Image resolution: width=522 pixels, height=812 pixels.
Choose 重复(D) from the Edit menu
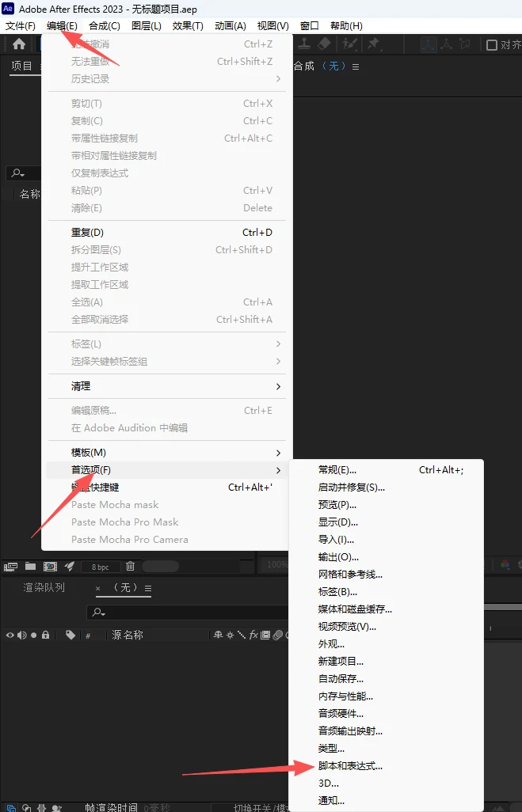(166, 233)
